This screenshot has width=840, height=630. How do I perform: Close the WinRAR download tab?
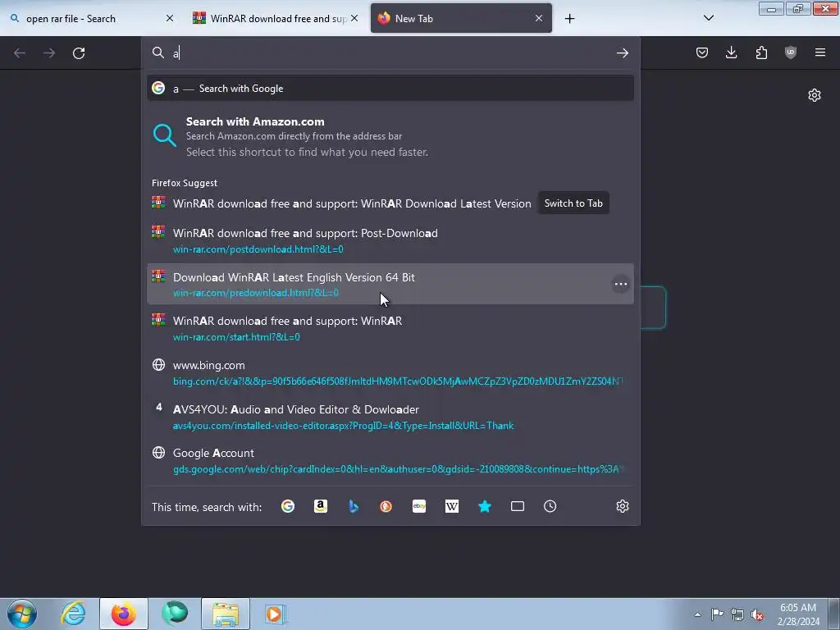tap(354, 18)
